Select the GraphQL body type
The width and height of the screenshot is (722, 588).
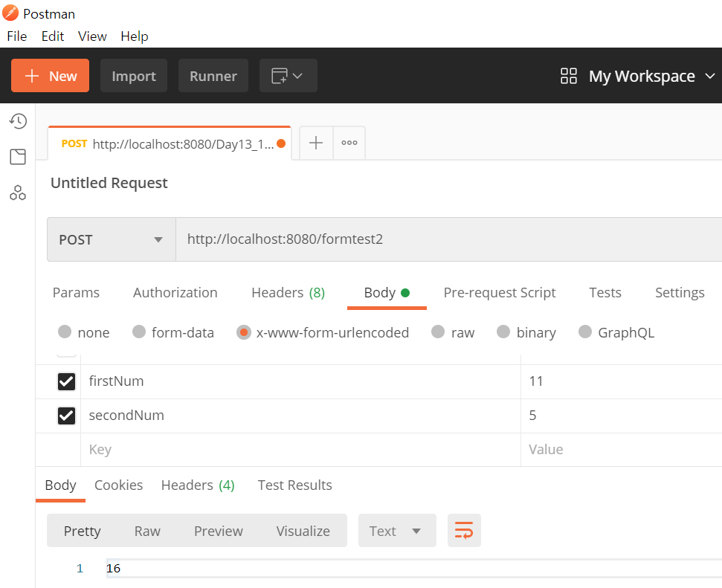[x=584, y=332]
